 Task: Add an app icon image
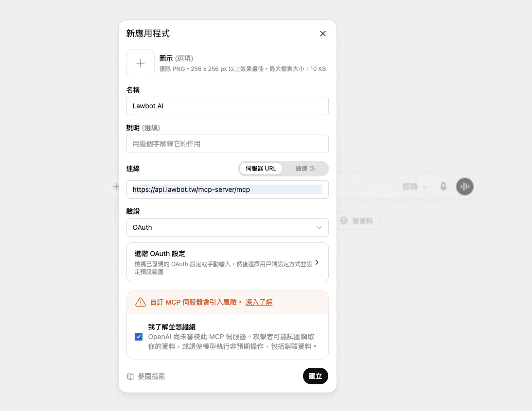tap(141, 63)
